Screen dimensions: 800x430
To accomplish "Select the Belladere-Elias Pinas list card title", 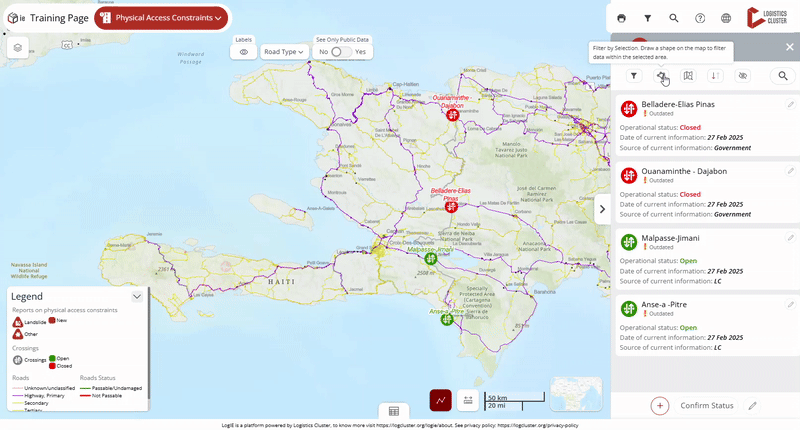I will click(678, 104).
